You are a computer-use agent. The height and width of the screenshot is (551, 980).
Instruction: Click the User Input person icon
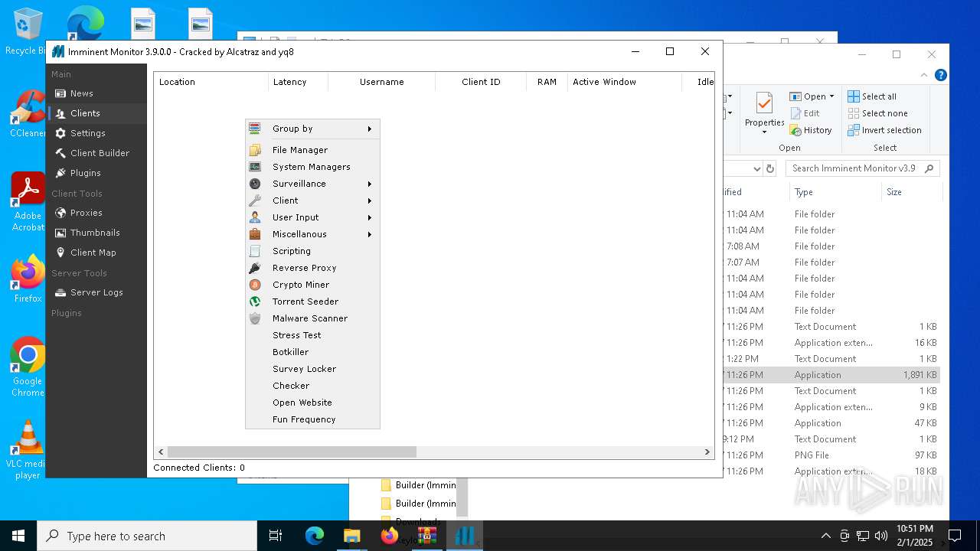coord(255,217)
